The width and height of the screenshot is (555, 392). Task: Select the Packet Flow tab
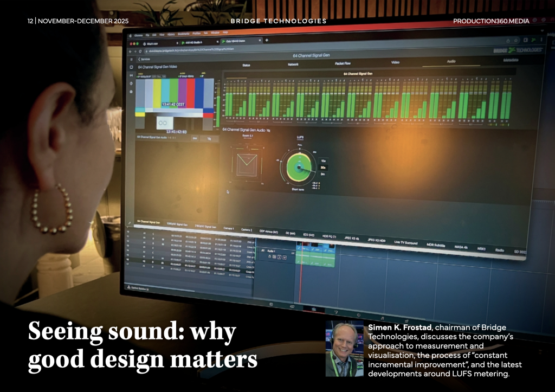(x=343, y=63)
